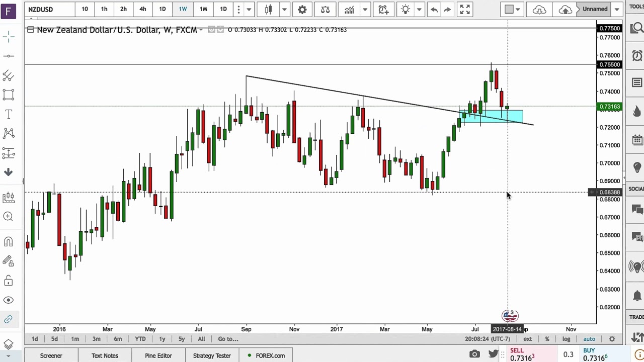Click the NZDUSD symbol input field
The height and width of the screenshot is (362, 644).
49,10
